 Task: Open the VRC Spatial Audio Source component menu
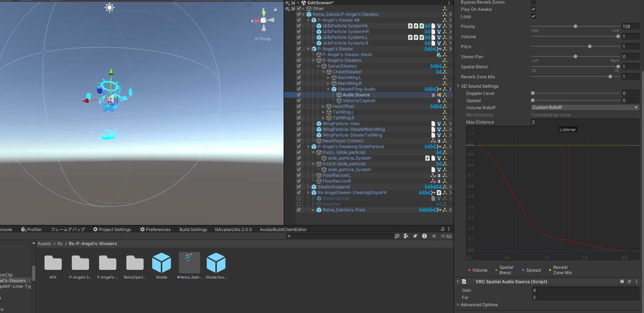636,282
